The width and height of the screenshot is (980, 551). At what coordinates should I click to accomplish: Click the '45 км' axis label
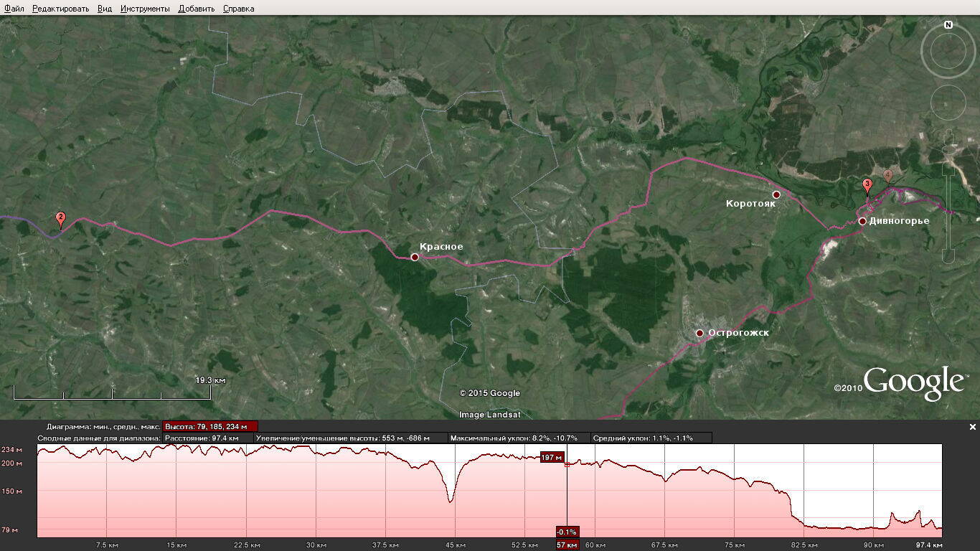click(x=456, y=545)
